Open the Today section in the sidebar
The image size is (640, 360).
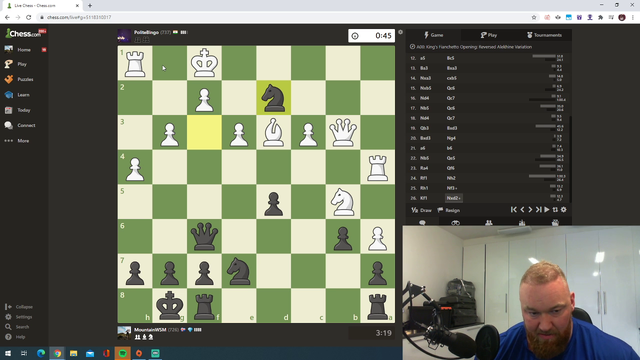coord(24,110)
